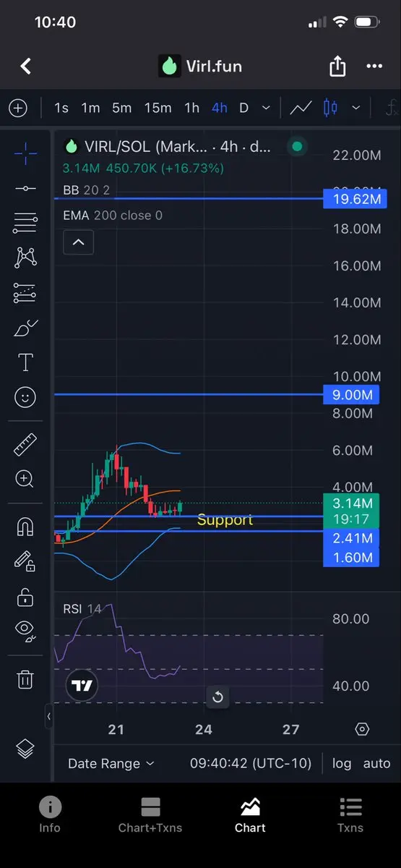Image resolution: width=401 pixels, height=868 pixels.
Task: Tap the yellow Support text annotation
Action: [225, 519]
